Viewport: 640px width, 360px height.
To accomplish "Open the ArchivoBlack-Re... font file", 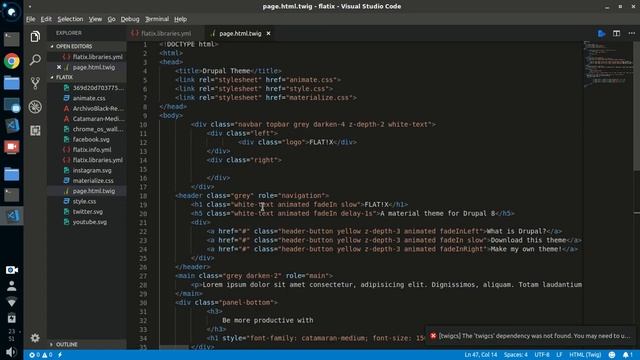I will [x=98, y=109].
